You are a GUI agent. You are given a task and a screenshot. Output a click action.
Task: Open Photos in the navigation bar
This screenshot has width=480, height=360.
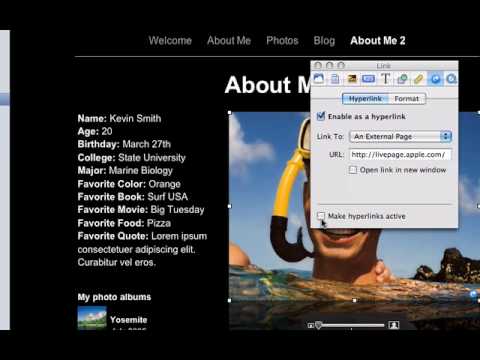click(x=282, y=41)
